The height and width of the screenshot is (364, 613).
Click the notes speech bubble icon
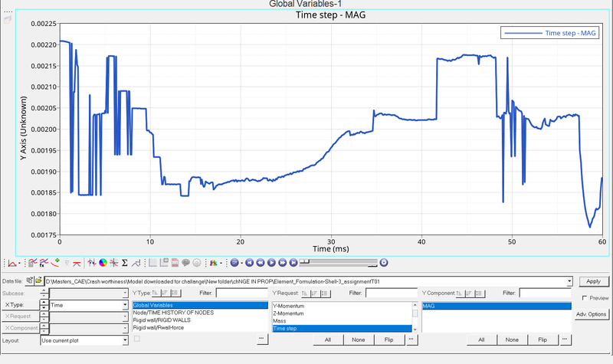(x=186, y=263)
